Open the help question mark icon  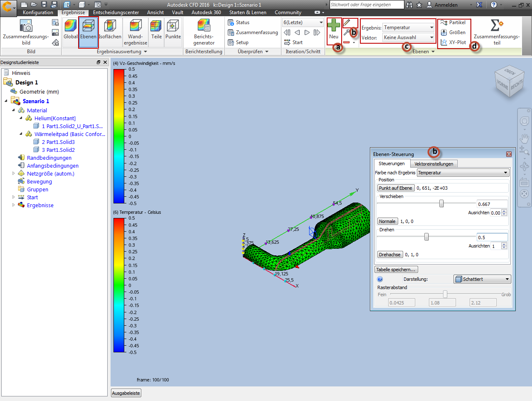pos(494,5)
